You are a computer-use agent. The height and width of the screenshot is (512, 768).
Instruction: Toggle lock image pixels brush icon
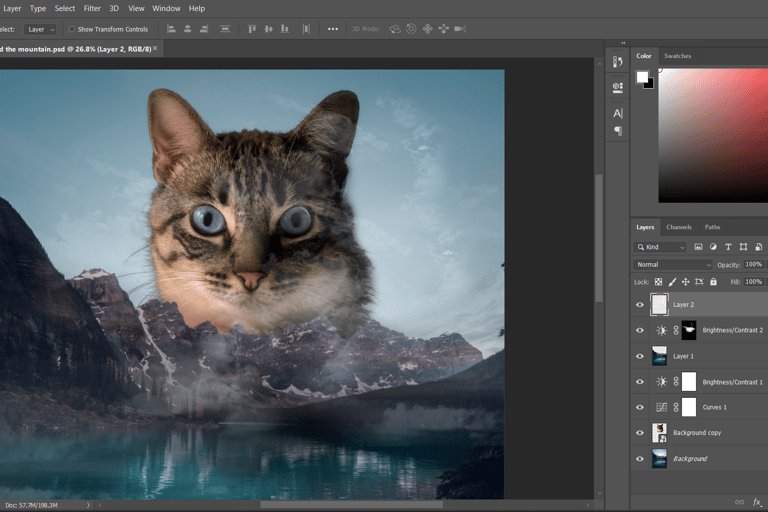point(672,282)
